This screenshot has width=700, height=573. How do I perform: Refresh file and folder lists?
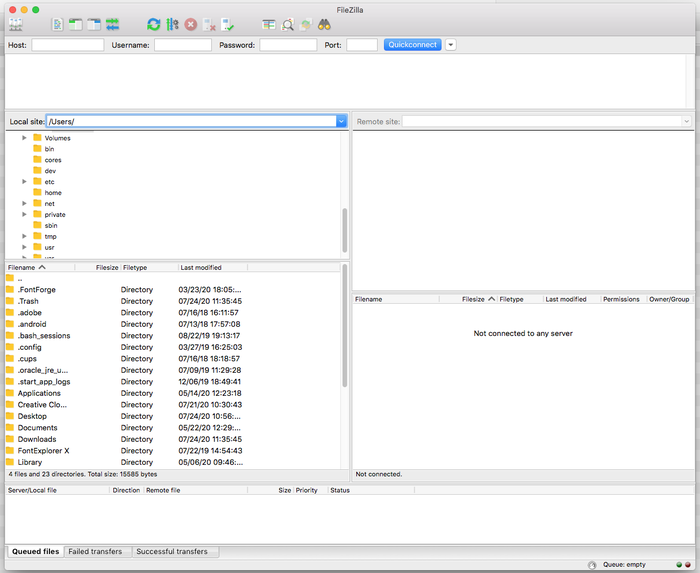(154, 25)
